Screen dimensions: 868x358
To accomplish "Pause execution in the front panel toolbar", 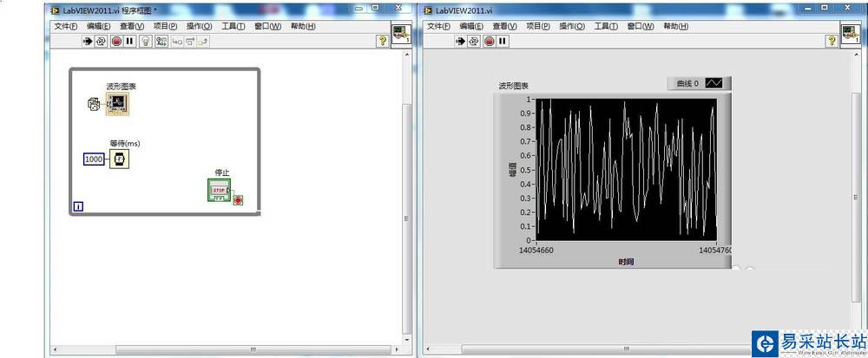I will (503, 41).
